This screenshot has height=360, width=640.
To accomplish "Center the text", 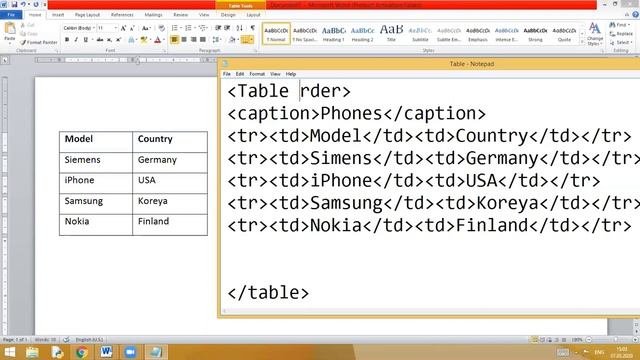I will 184,40.
